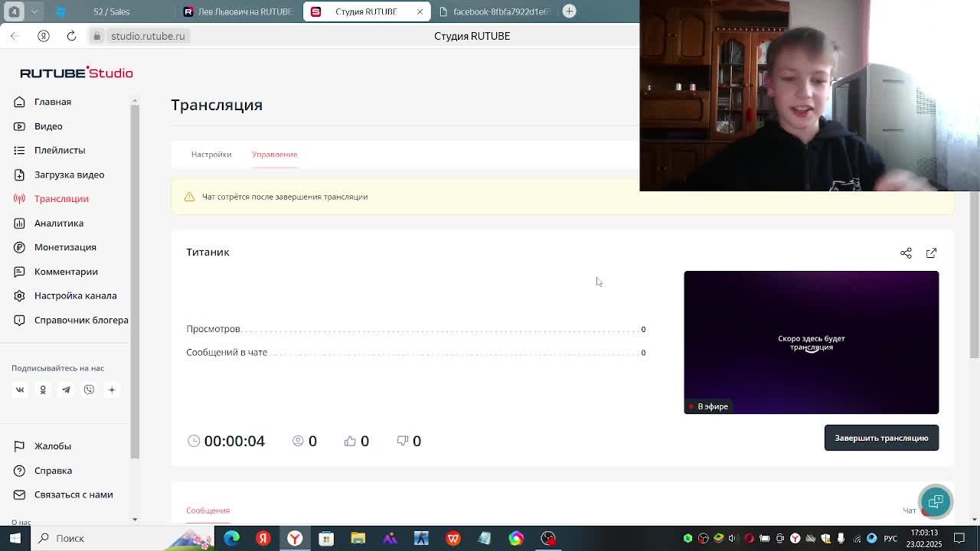Screen dimensions: 980x551
Task: Reload the page with refresh icon
Action: click(71, 36)
